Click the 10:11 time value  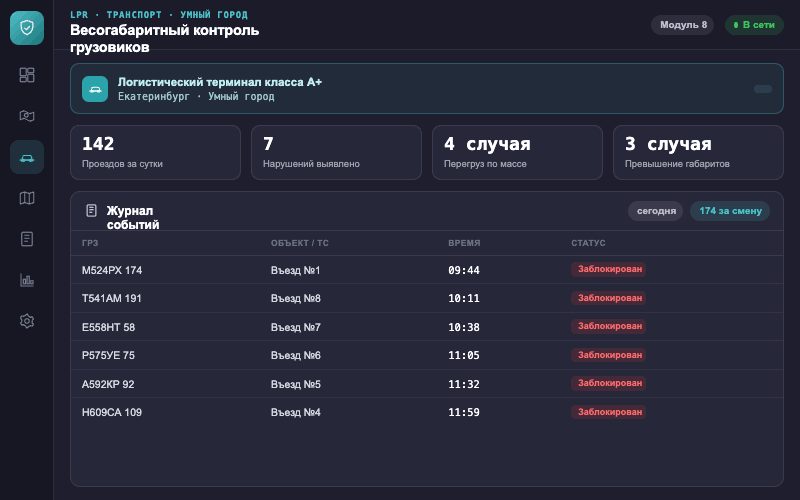464,298
